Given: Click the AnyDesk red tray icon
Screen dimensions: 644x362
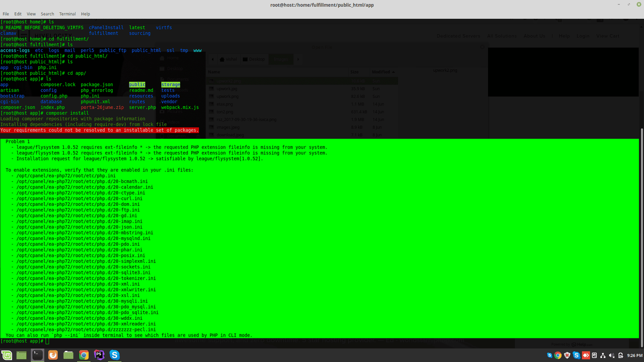Looking at the screenshot, I should click(x=586, y=355).
